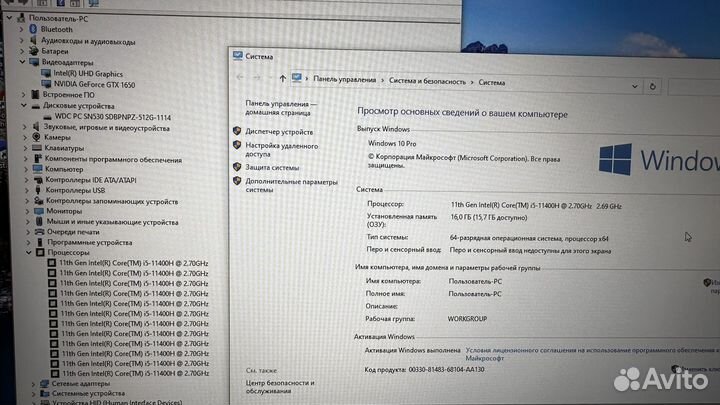Screen dimensions: 720x405
Task: Select the Устройства HID tree item
Action: pyautogui.click(x=117, y=402)
